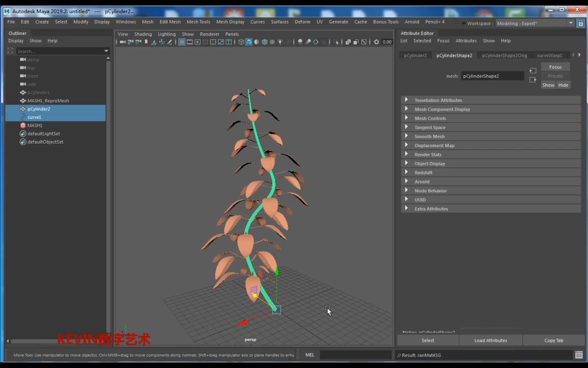Screen dimensions: 588x368
Task: Click the Load Attributes button
Action: [491, 340]
